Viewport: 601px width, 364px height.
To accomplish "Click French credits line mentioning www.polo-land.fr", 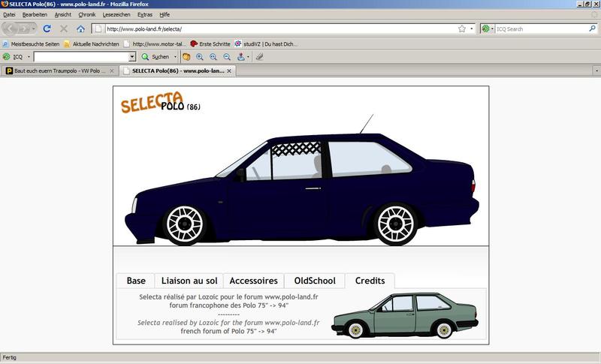I will coord(228,297).
